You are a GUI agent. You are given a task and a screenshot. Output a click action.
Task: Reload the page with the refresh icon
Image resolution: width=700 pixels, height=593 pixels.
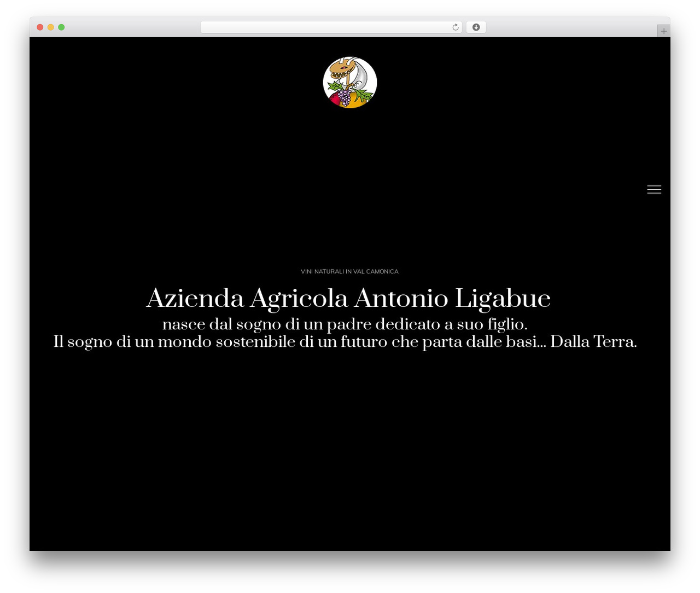coord(456,27)
